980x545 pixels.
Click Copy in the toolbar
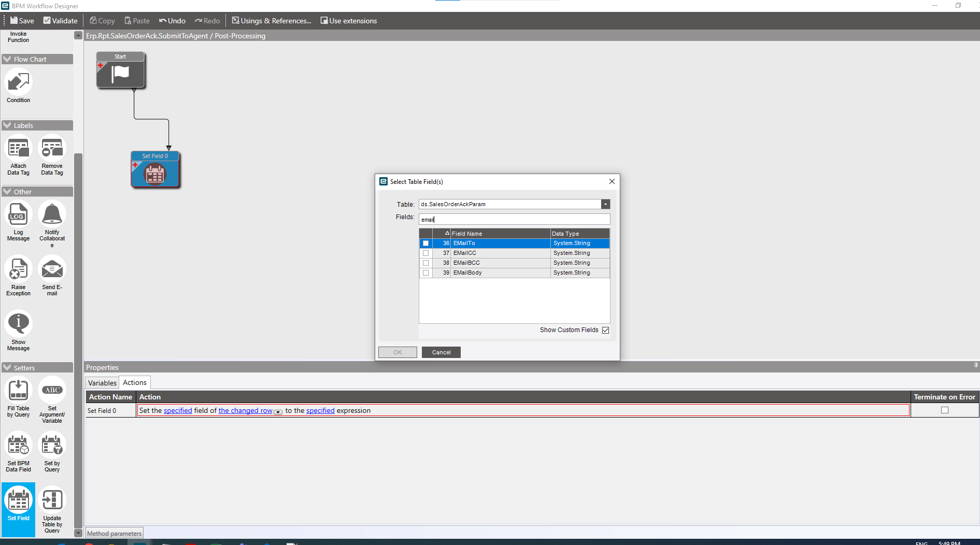(x=102, y=21)
